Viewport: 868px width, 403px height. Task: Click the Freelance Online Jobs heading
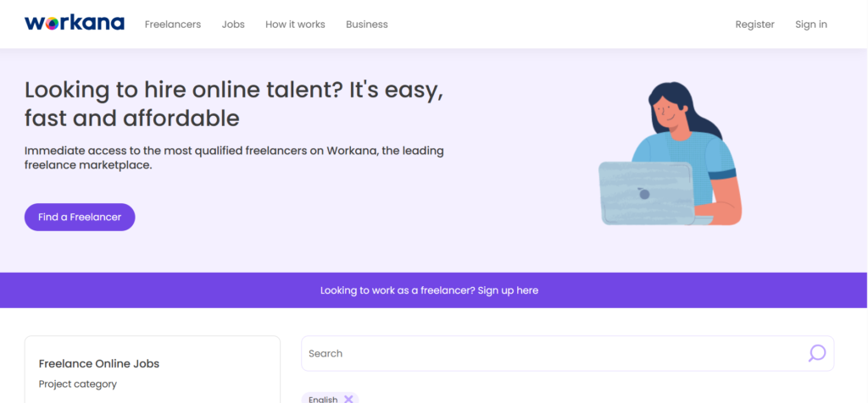click(99, 364)
